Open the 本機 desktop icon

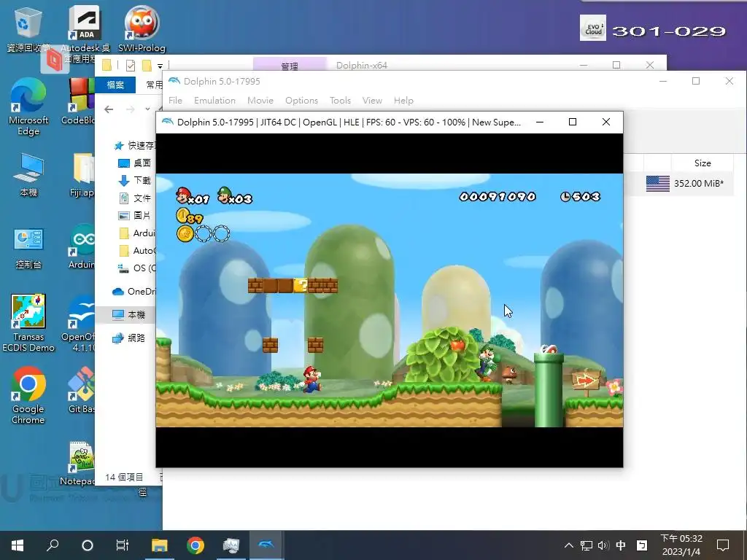tap(28, 175)
